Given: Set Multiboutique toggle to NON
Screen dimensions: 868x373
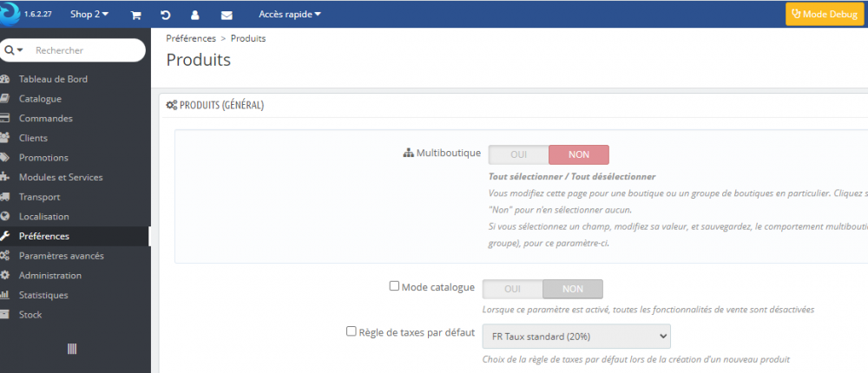Looking at the screenshot, I should coord(579,155).
